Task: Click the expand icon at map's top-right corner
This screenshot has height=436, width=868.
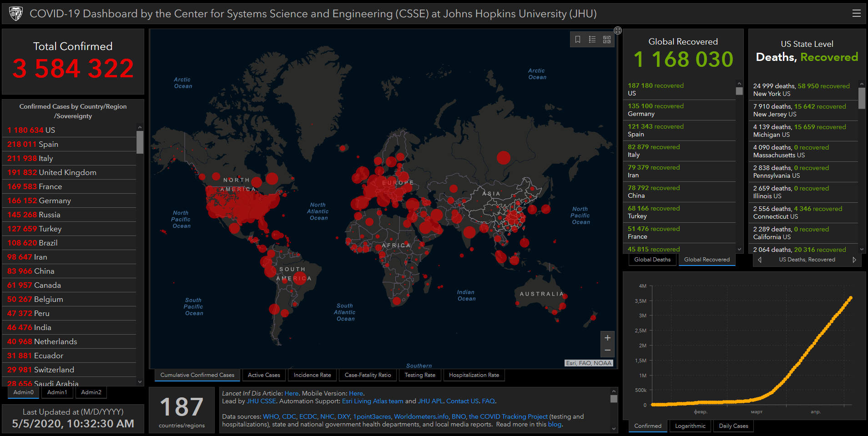Action: point(618,30)
